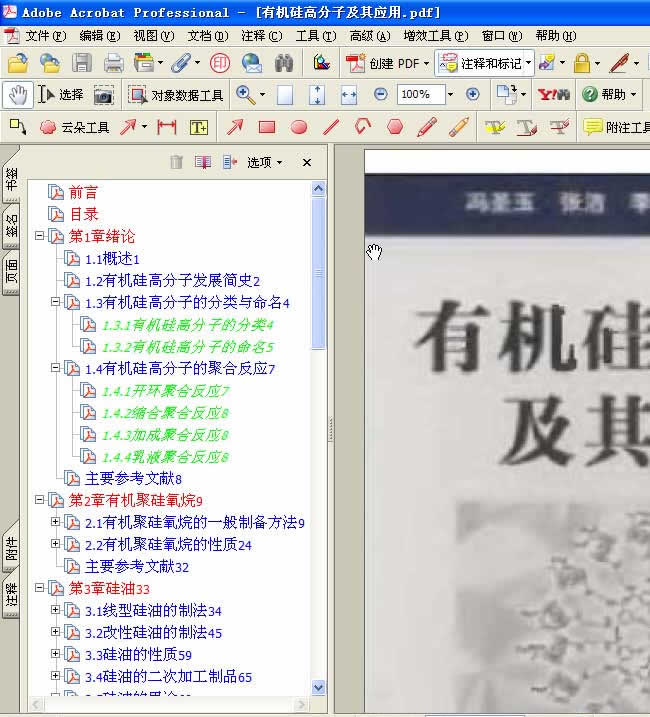Click the bookmarks panel scroll up arrow
650x717 pixels.
point(318,188)
